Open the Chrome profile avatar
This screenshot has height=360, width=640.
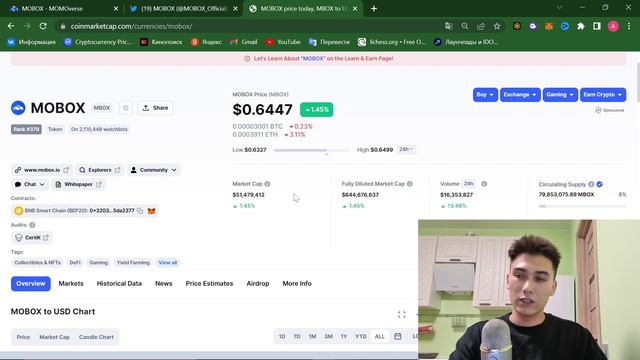point(613,26)
